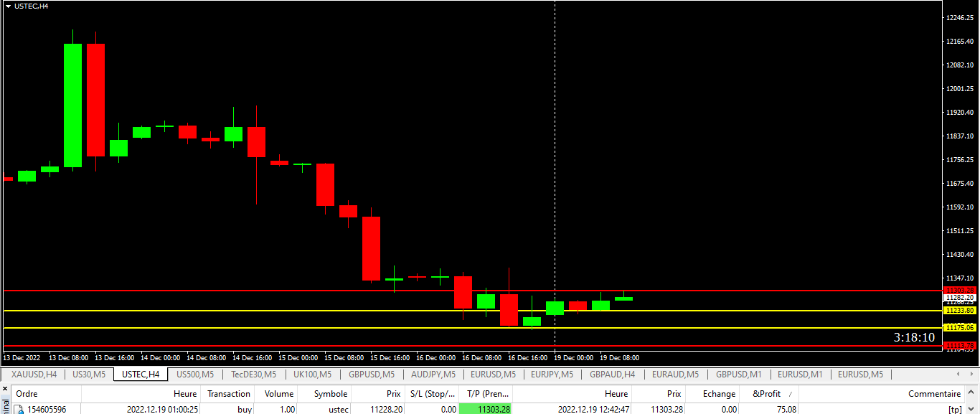Click the Ordre column header

pyautogui.click(x=27, y=394)
